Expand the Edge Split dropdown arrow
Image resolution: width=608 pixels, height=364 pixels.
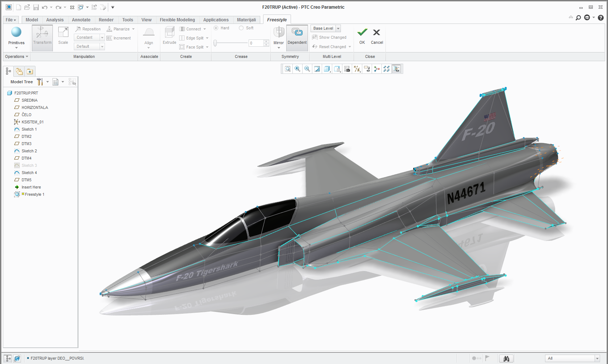point(207,38)
